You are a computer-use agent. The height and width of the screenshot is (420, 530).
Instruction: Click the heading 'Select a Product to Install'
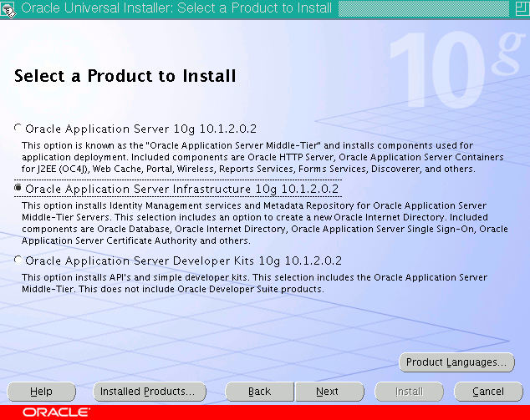click(x=125, y=76)
